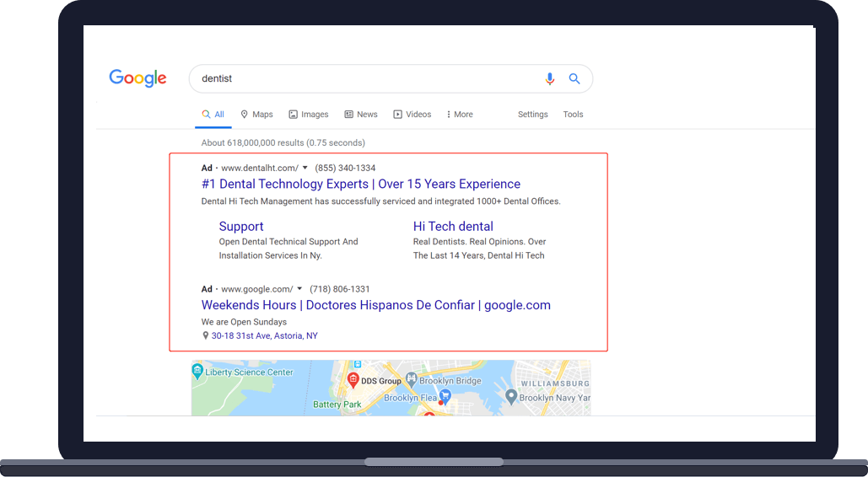Click 'About 618,000,000 results' text

tap(283, 142)
